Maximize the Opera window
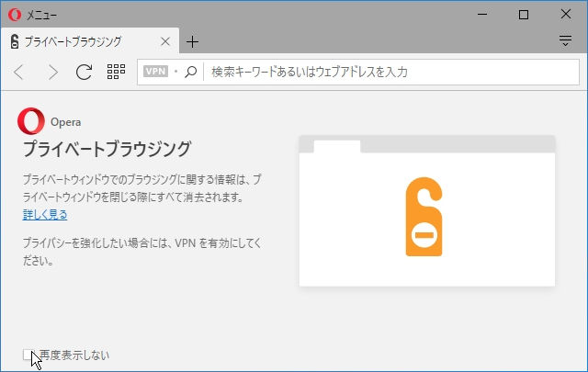 524,15
